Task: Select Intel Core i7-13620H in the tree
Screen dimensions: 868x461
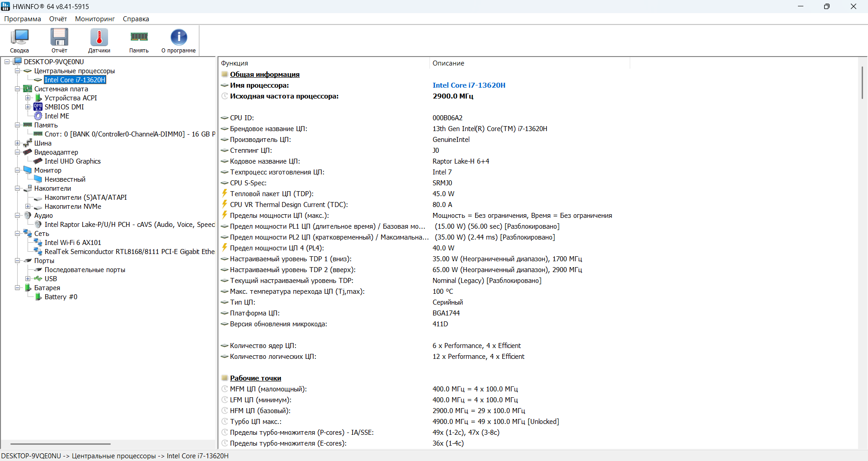Action: pyautogui.click(x=75, y=80)
